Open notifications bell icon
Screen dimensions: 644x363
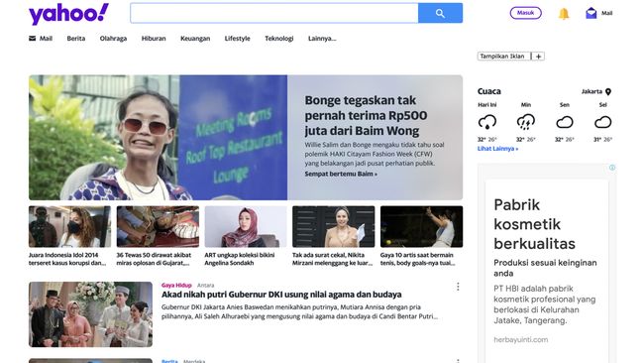(x=564, y=14)
